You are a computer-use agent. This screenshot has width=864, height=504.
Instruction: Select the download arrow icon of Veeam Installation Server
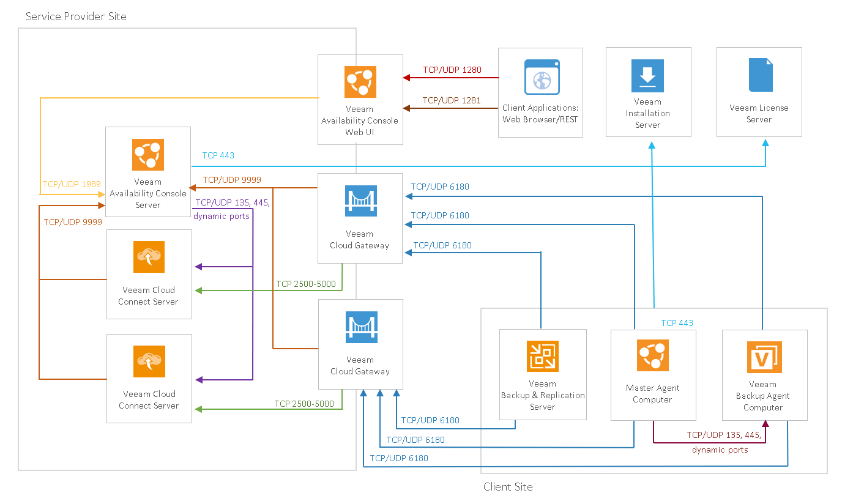(647, 76)
